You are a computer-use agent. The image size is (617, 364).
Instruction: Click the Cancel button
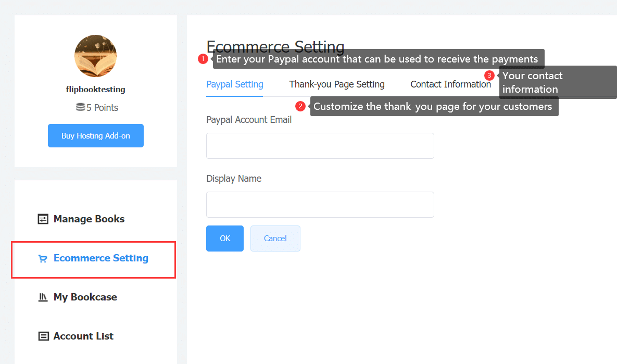[275, 239]
